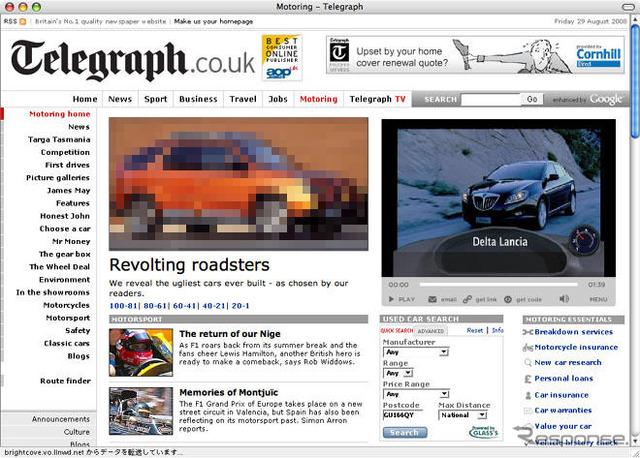Open the video player MENU
Viewport: 640px width, 458px height.
tap(598, 299)
